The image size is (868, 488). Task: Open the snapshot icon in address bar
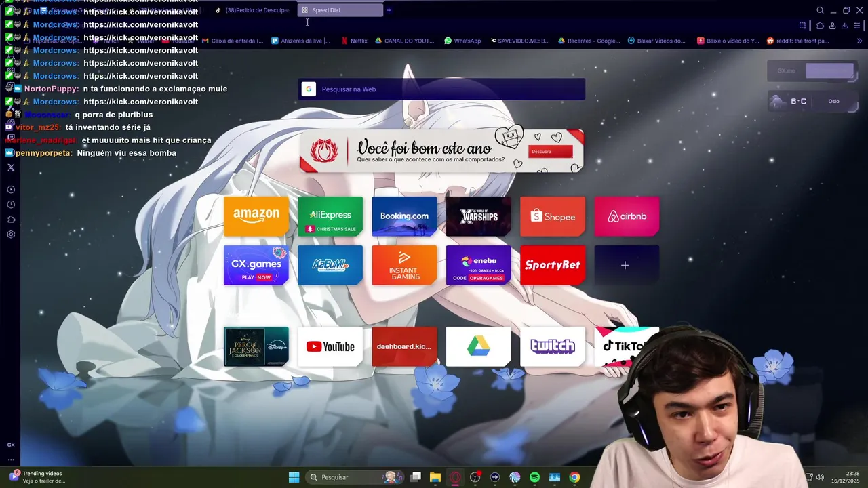[x=803, y=26]
